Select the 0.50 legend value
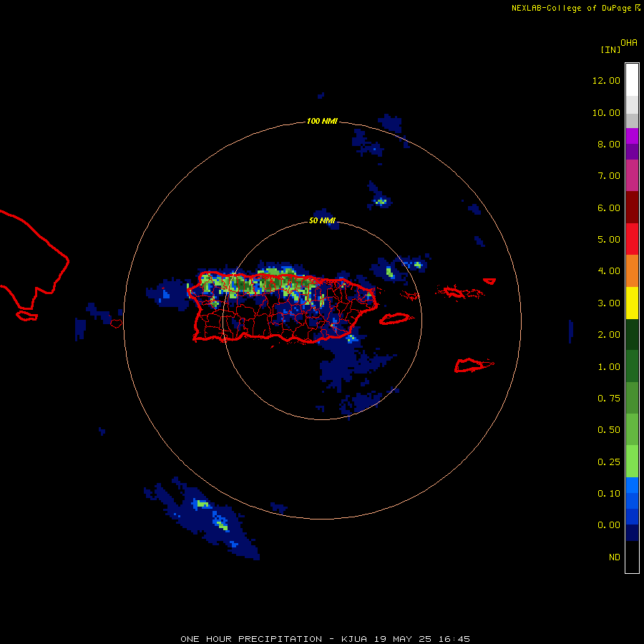 [609, 430]
